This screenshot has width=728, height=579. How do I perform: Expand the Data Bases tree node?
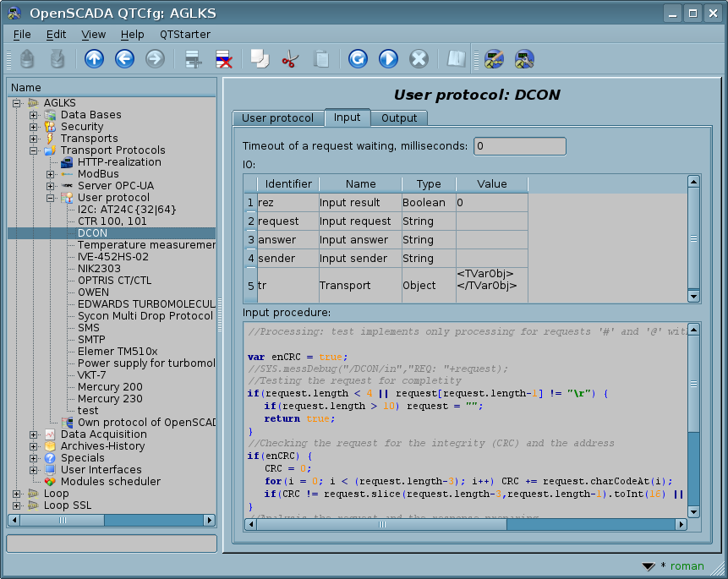point(34,115)
